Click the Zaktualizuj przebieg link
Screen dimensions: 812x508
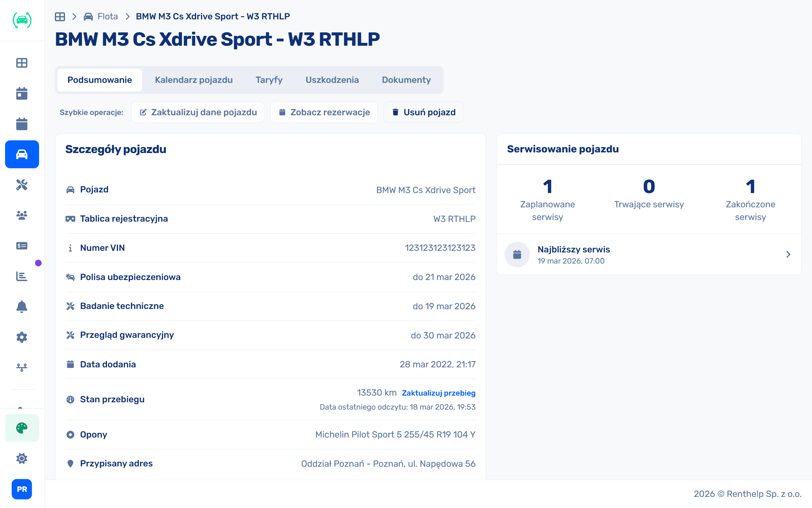pyautogui.click(x=439, y=393)
